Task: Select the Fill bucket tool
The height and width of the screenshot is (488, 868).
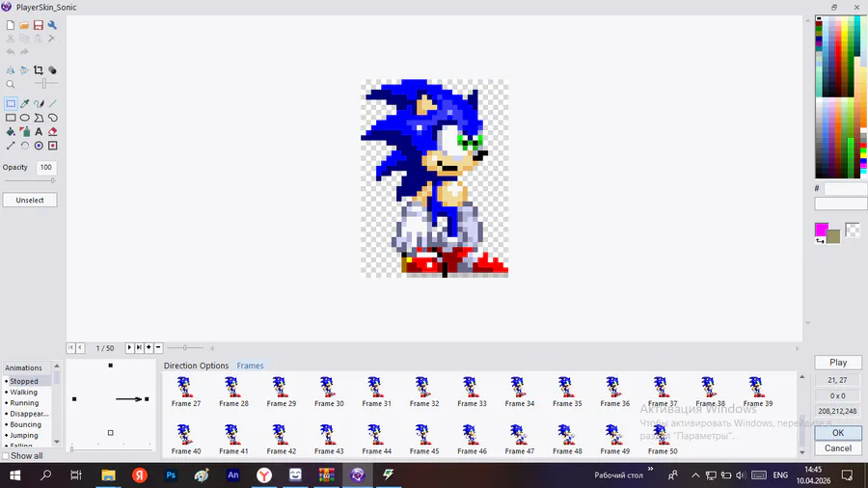Action: coord(11,132)
